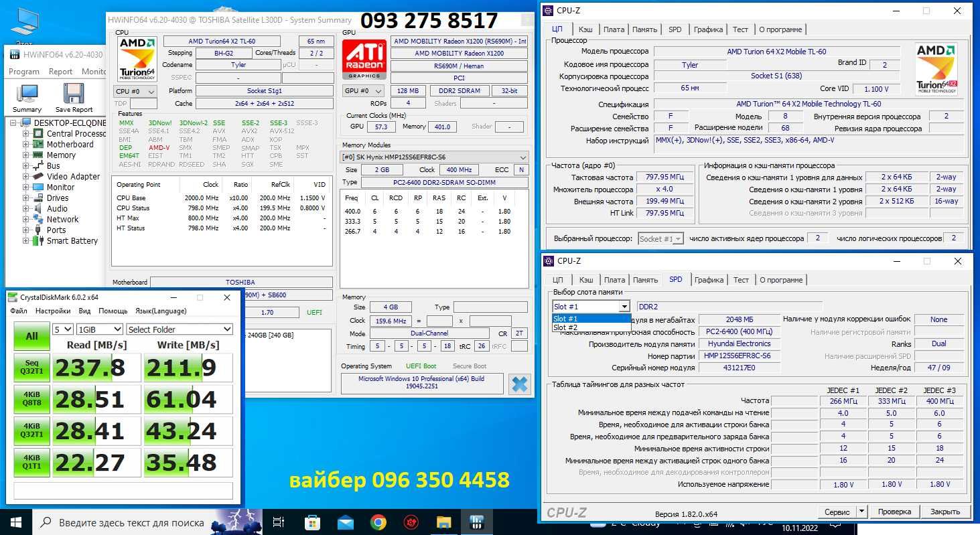The height and width of the screenshot is (535, 980).
Task: Open Task View on the taskbar
Action: (279, 522)
